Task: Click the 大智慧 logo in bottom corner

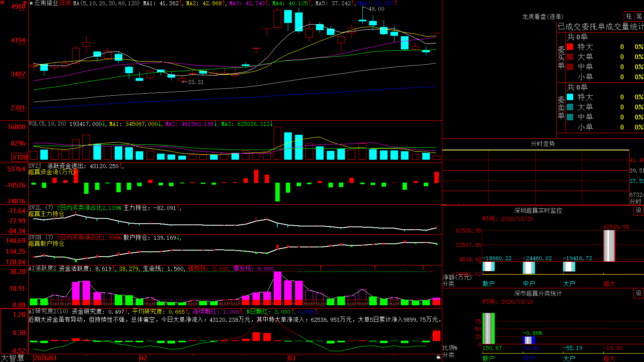Action: [12, 358]
